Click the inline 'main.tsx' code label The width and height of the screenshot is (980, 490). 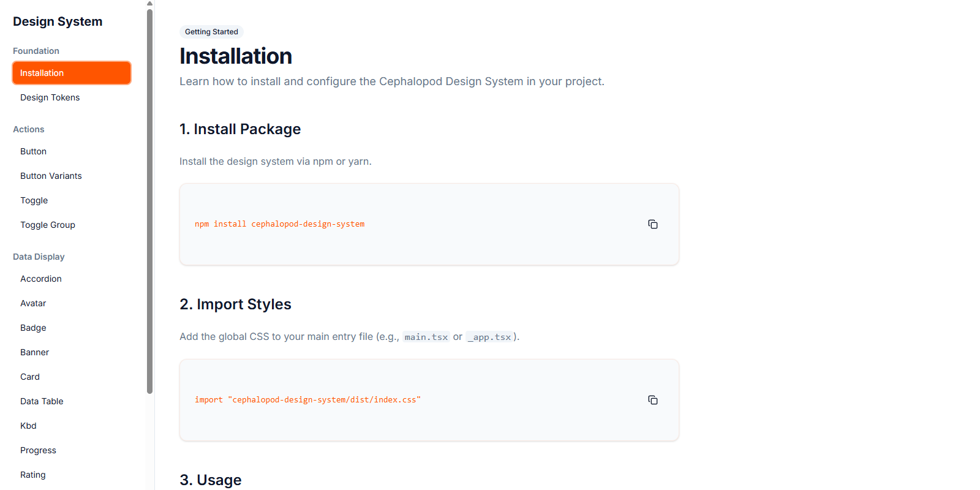click(x=426, y=337)
